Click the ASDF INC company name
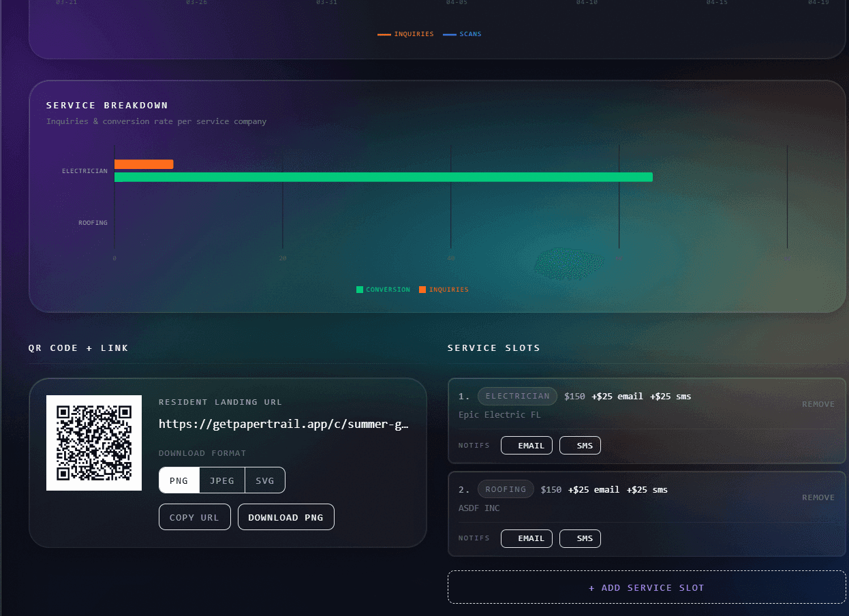Viewport: 849px width, 616px height. (479, 508)
